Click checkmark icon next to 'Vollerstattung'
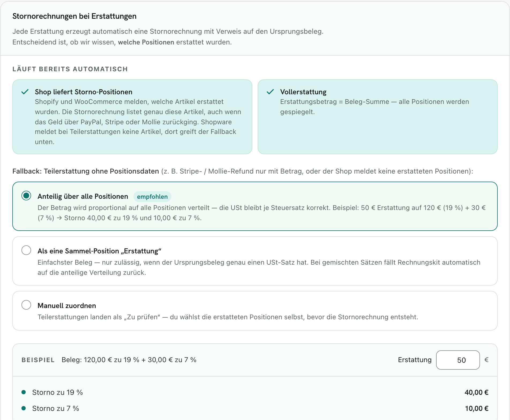This screenshot has height=420, width=510. tap(270, 92)
